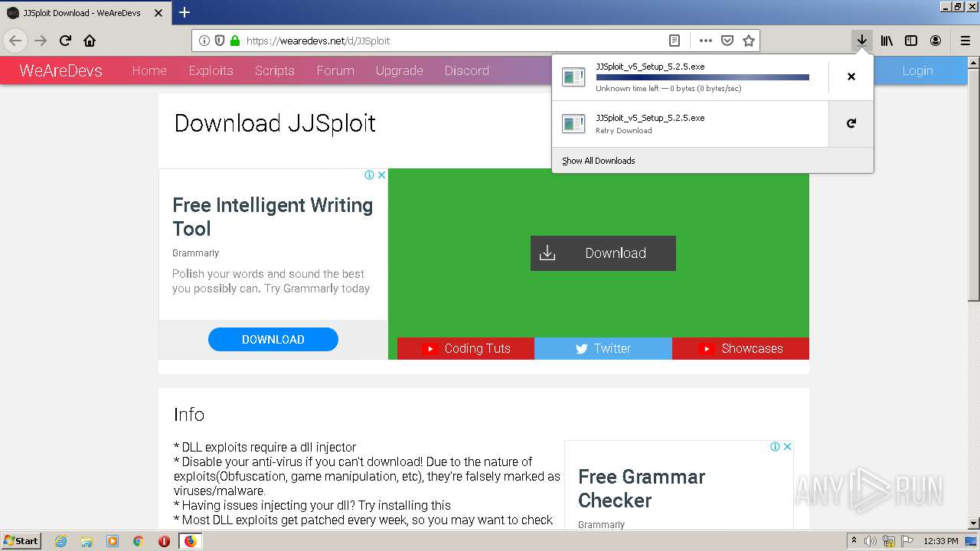980x551 pixels.
Task: Toggle reader view icon in address bar
Action: point(675,41)
